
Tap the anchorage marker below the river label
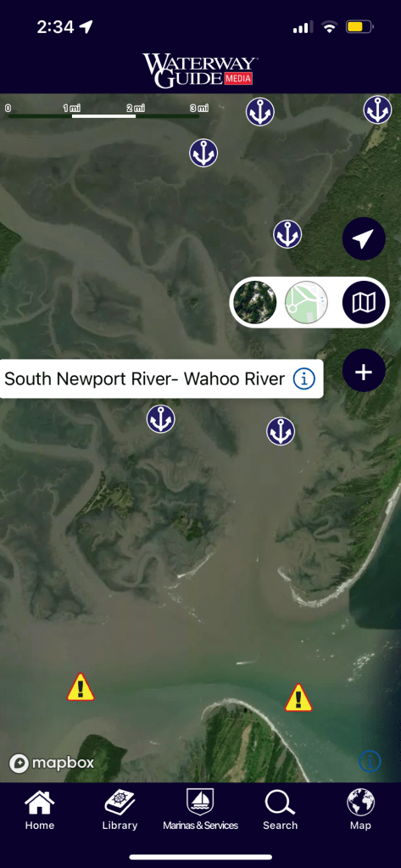point(161,419)
